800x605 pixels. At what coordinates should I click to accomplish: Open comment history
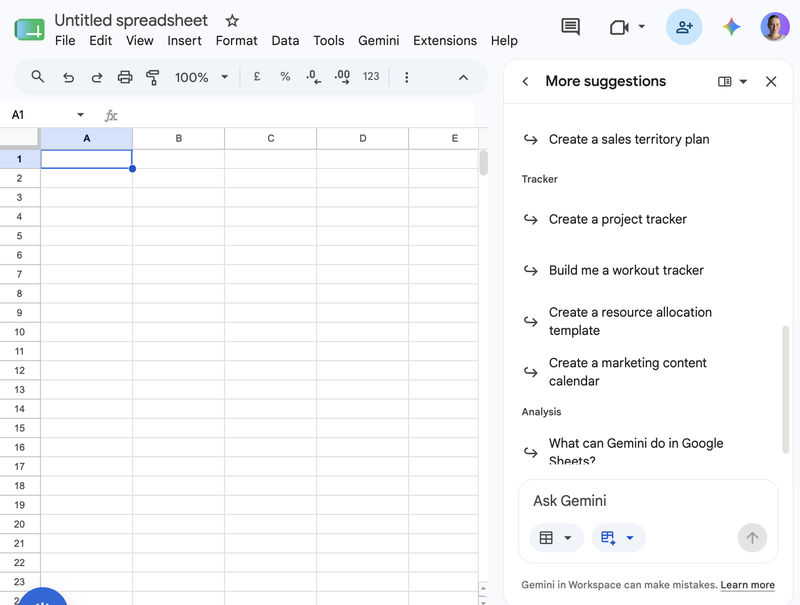[x=570, y=27]
